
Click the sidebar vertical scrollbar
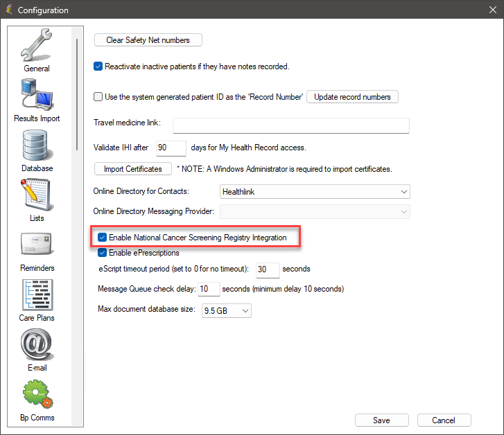(x=77, y=94)
